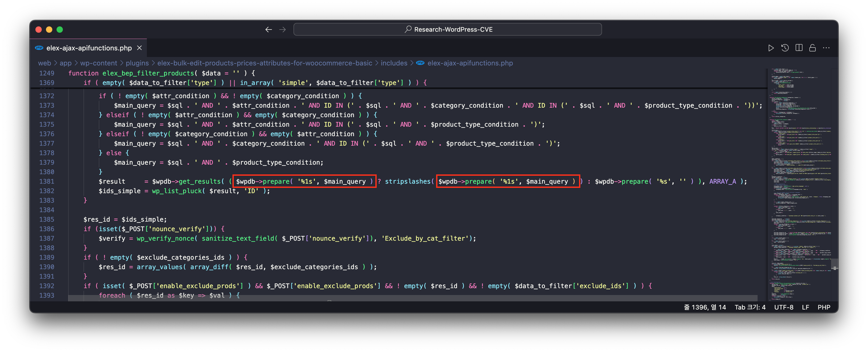The height and width of the screenshot is (352, 868).
Task: Click 'wp_list_pluck' on line 1382
Action: [176, 191]
